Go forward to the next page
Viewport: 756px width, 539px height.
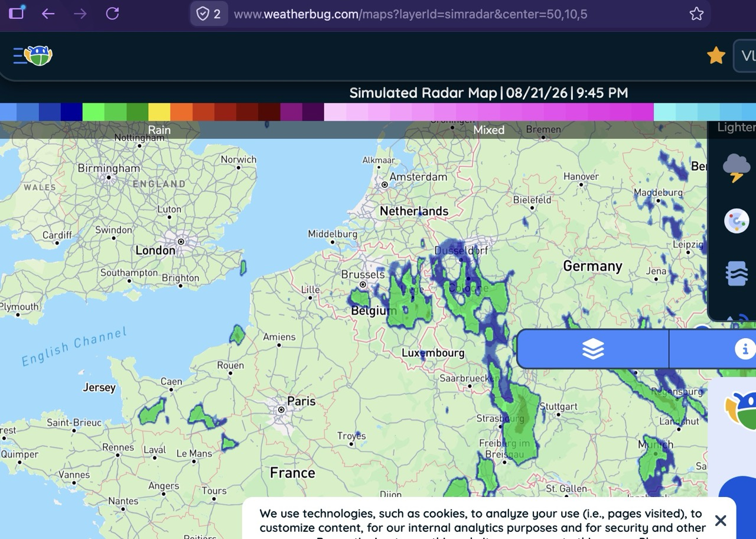pos(80,14)
